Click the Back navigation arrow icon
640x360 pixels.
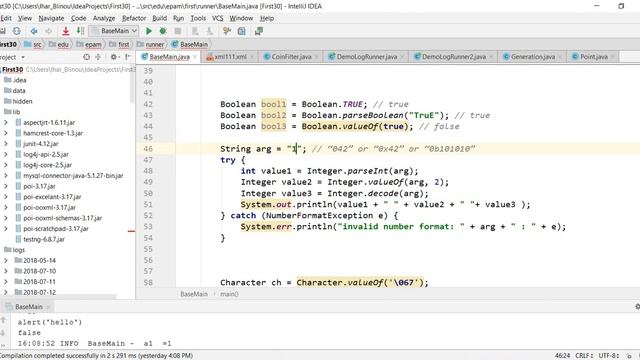[34, 31]
